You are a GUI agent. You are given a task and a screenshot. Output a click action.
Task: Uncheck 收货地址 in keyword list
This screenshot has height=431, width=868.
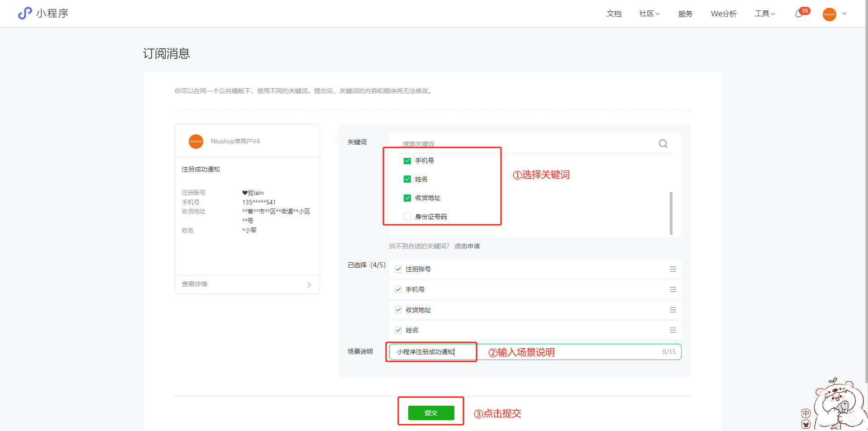(407, 198)
